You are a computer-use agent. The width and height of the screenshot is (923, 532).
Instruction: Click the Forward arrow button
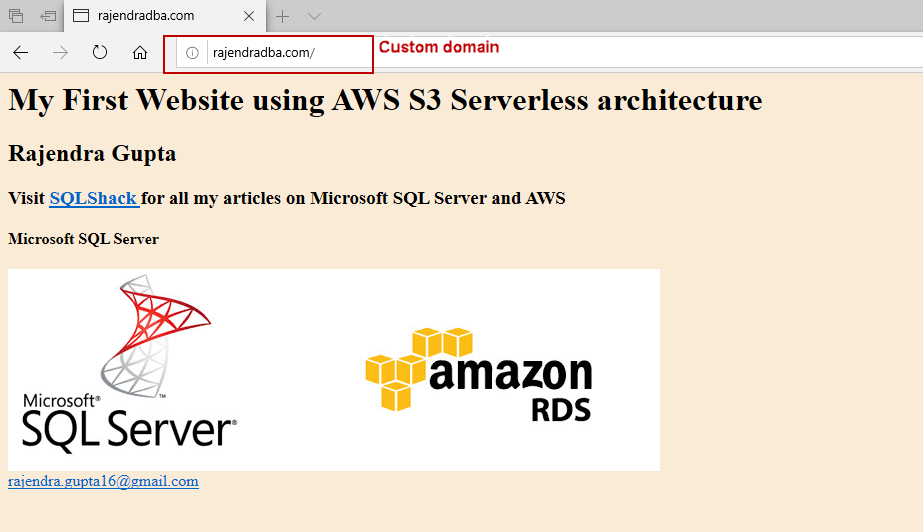(x=60, y=53)
